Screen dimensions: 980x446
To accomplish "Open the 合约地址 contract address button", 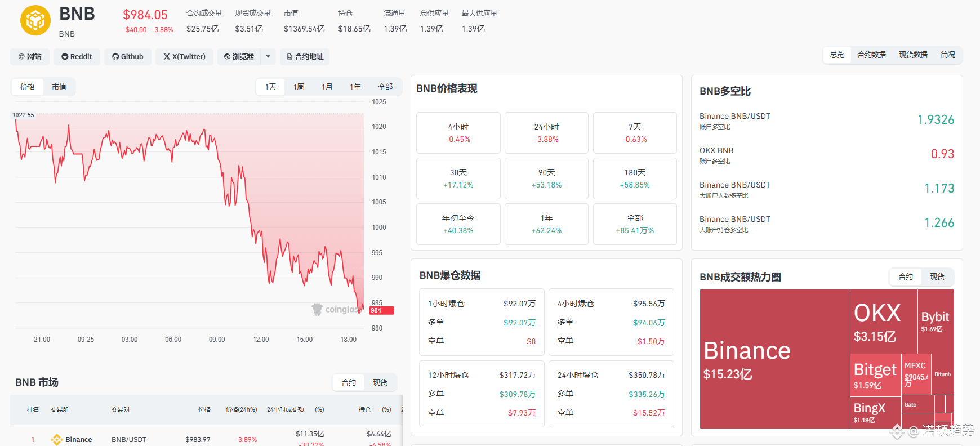I will click(305, 57).
